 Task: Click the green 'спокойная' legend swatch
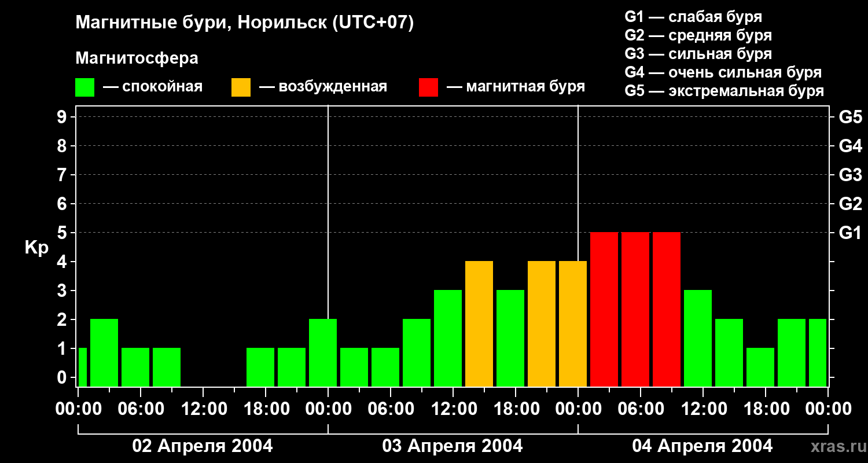[84, 87]
